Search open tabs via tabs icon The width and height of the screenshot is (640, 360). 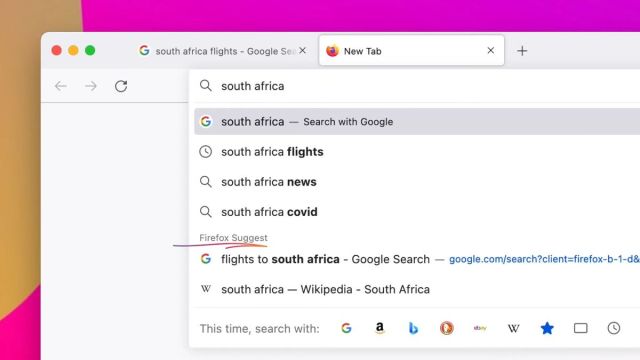coord(580,328)
